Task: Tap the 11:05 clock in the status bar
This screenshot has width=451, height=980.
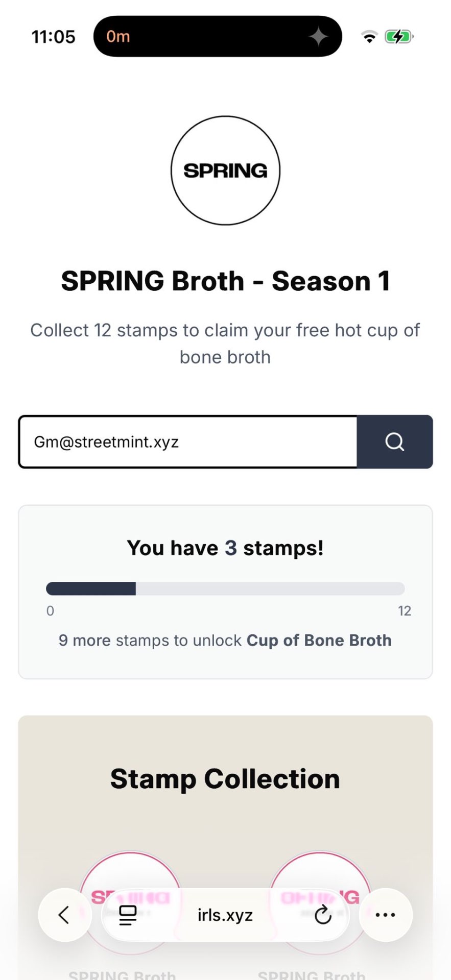Action: (53, 37)
